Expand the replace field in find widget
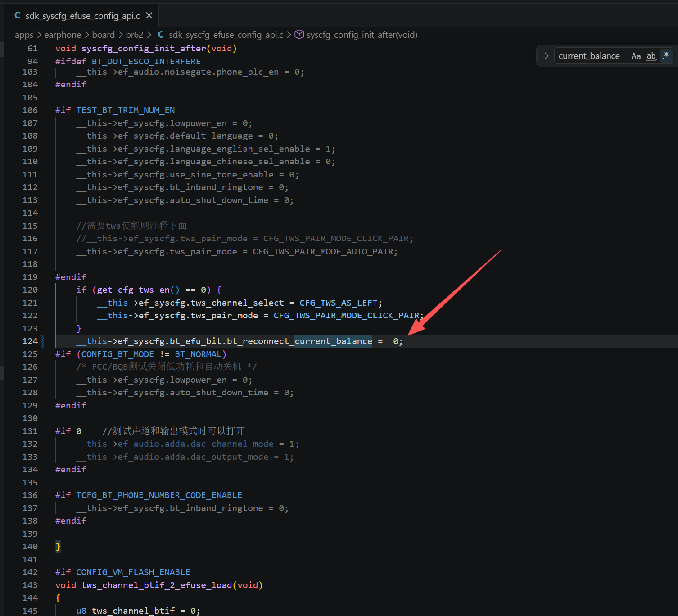 click(546, 56)
